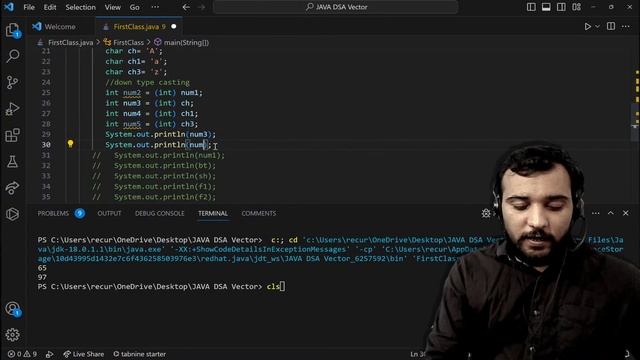Click the Run Java play button
640x360 pixels.
(587, 27)
